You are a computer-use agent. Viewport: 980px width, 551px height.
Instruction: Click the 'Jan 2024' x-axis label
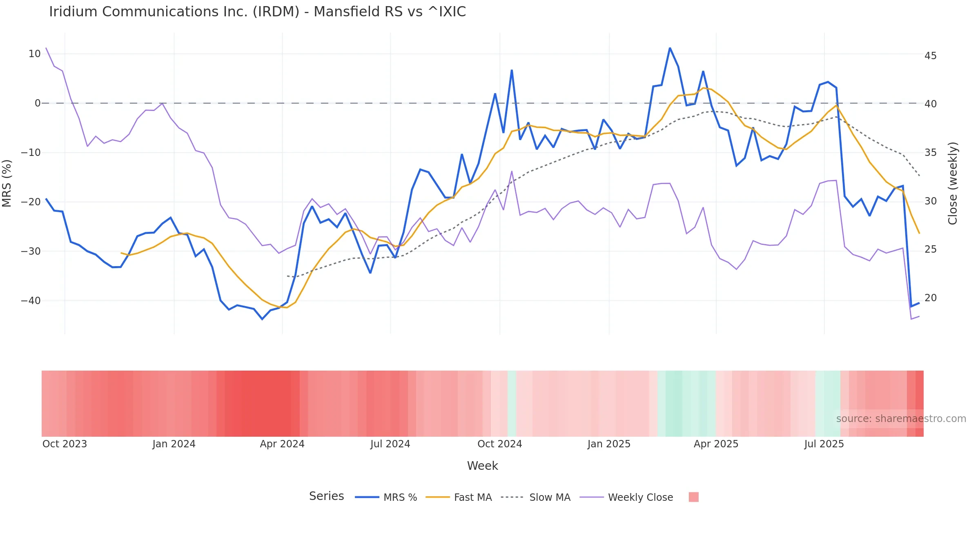pyautogui.click(x=174, y=444)
